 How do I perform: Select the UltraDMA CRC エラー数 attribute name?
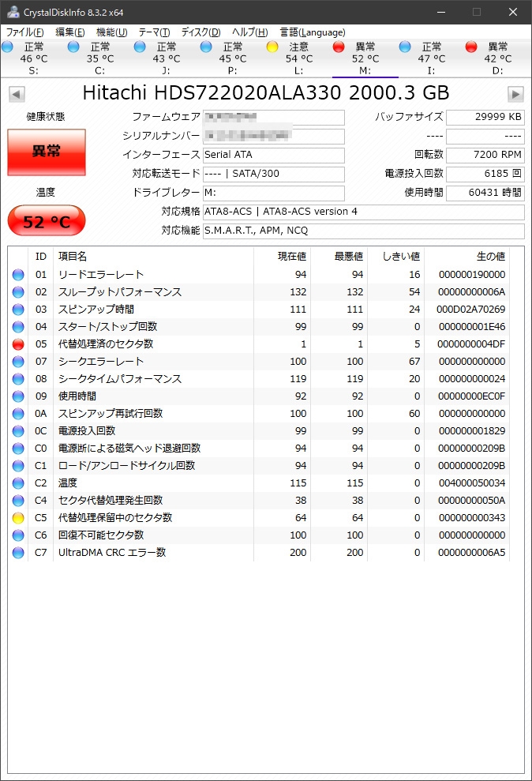[112, 552]
